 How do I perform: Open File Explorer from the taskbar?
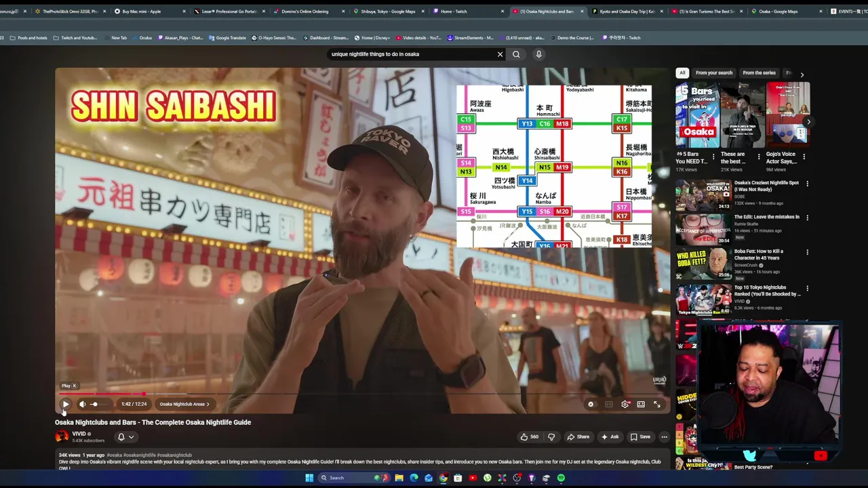pos(399,478)
